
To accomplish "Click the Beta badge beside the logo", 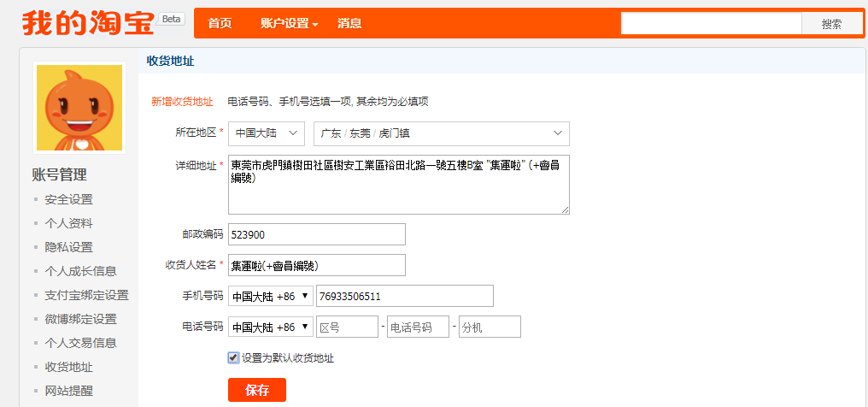I will 172,19.
